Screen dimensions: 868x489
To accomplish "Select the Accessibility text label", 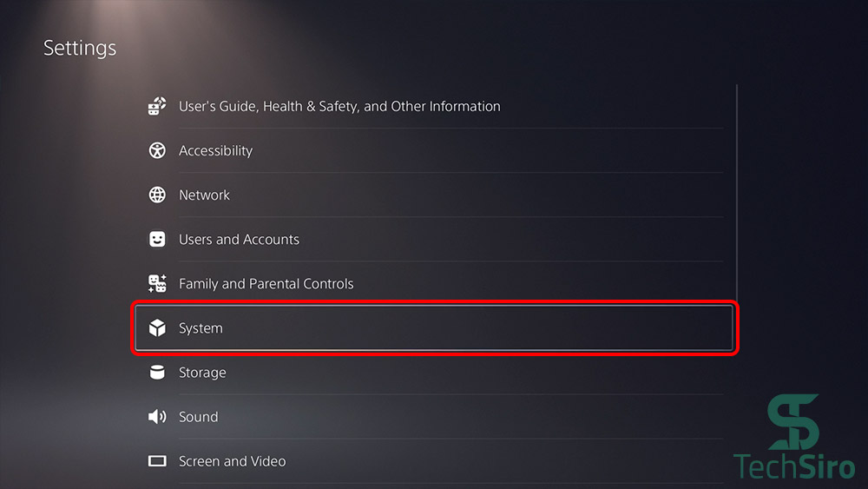I will point(215,151).
